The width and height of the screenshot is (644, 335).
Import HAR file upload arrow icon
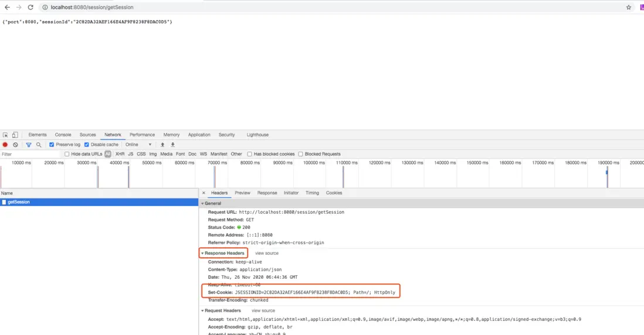tap(162, 145)
